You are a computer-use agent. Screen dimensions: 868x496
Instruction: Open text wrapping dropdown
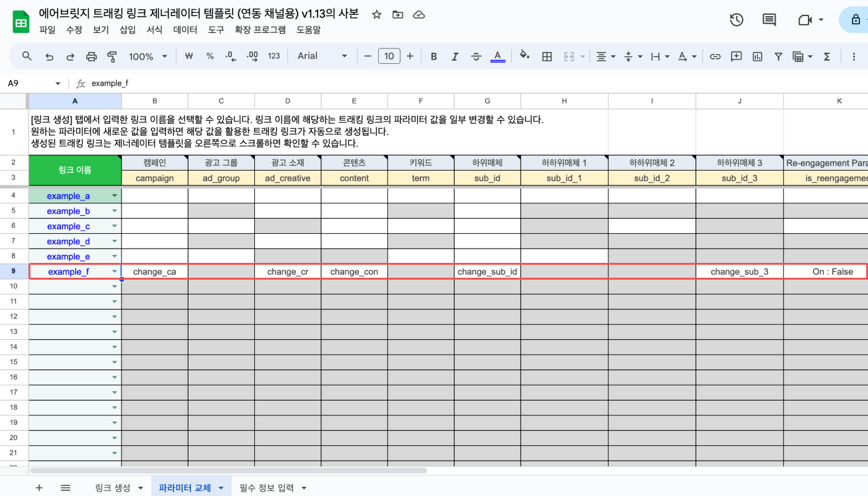click(660, 56)
